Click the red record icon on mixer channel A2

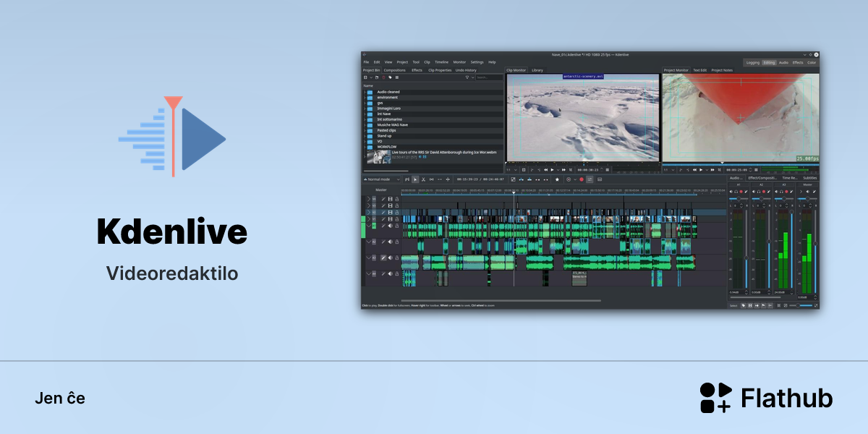[x=764, y=192]
